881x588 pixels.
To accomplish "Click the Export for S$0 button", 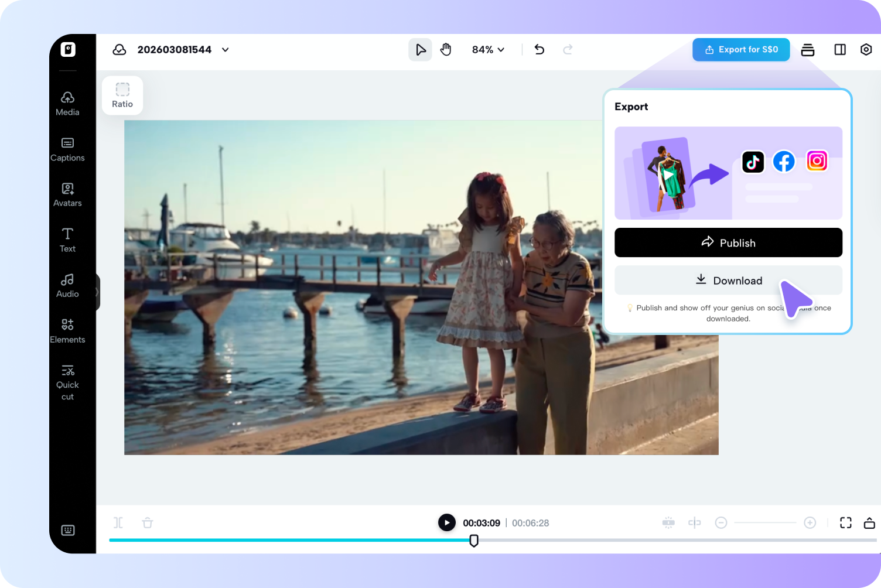I will (740, 49).
